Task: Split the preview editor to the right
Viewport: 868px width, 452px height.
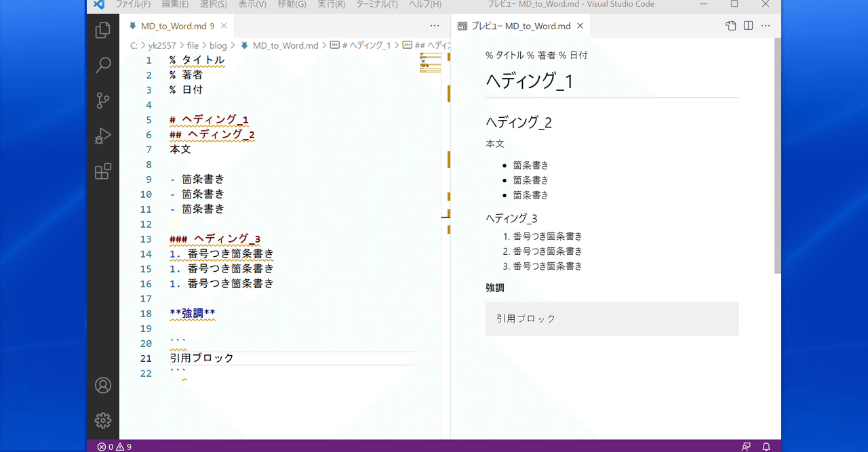Action: click(748, 26)
